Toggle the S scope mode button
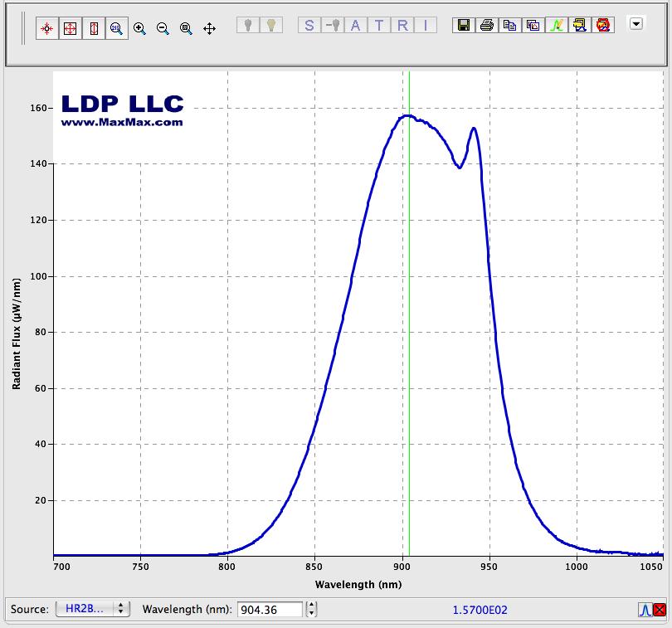This screenshot has width=672, height=628. [309, 25]
